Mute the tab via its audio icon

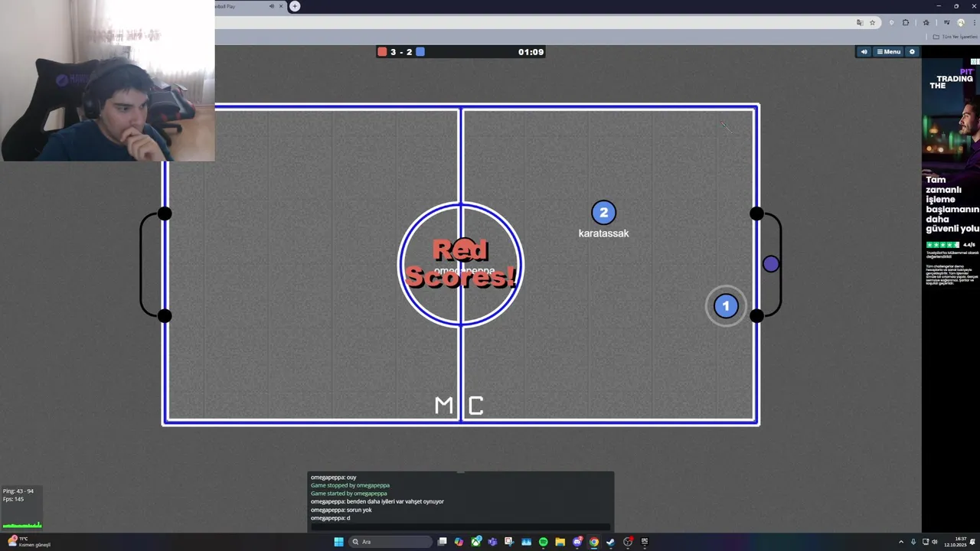[x=271, y=6]
